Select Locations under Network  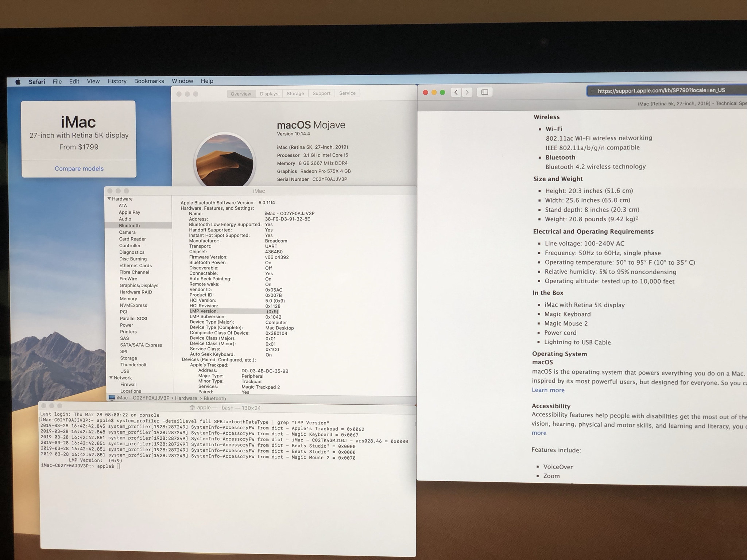point(131,391)
